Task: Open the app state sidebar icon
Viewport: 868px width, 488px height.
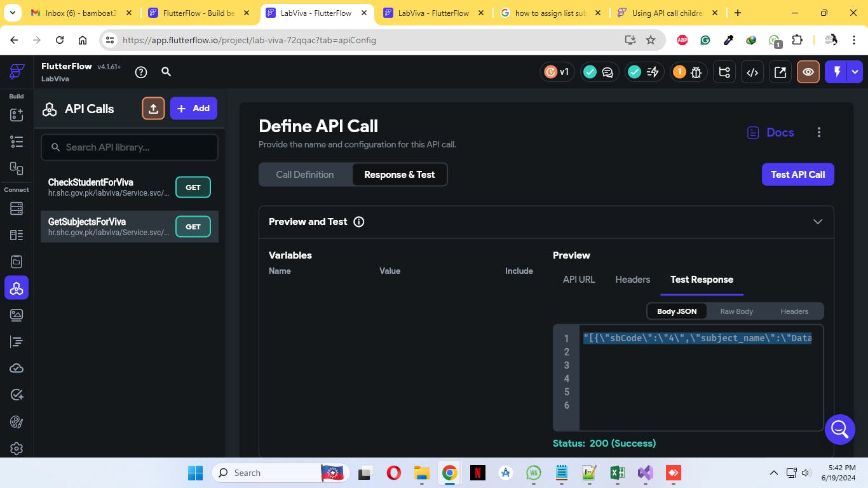Action: [x=17, y=262]
